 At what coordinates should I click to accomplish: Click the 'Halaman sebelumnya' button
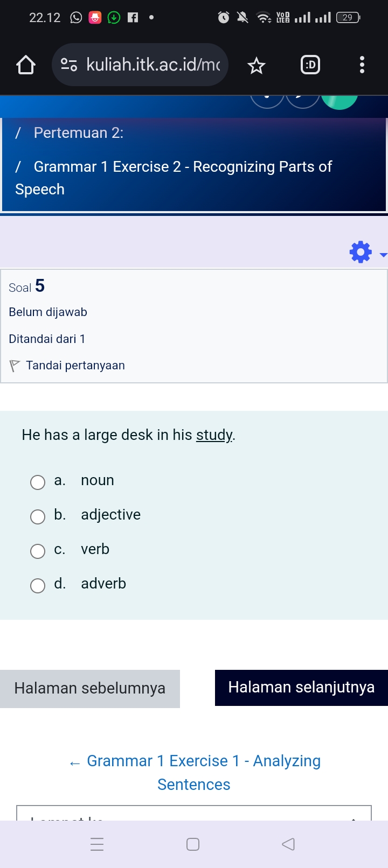pos(90,687)
